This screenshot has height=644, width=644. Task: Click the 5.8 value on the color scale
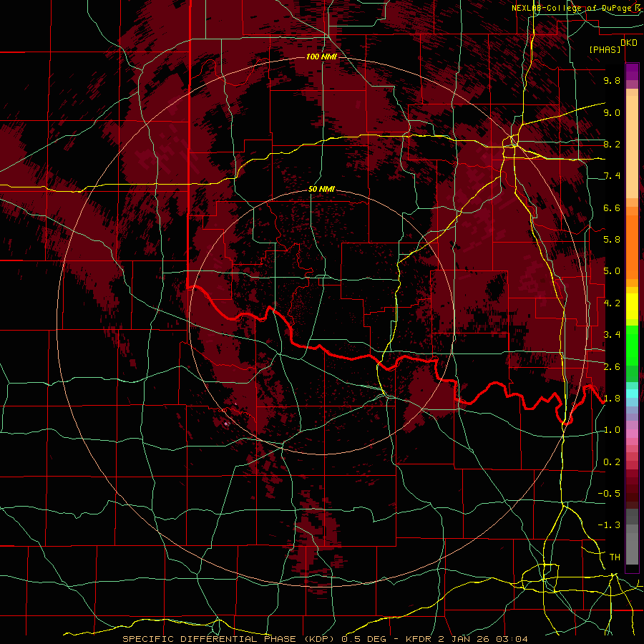point(612,240)
